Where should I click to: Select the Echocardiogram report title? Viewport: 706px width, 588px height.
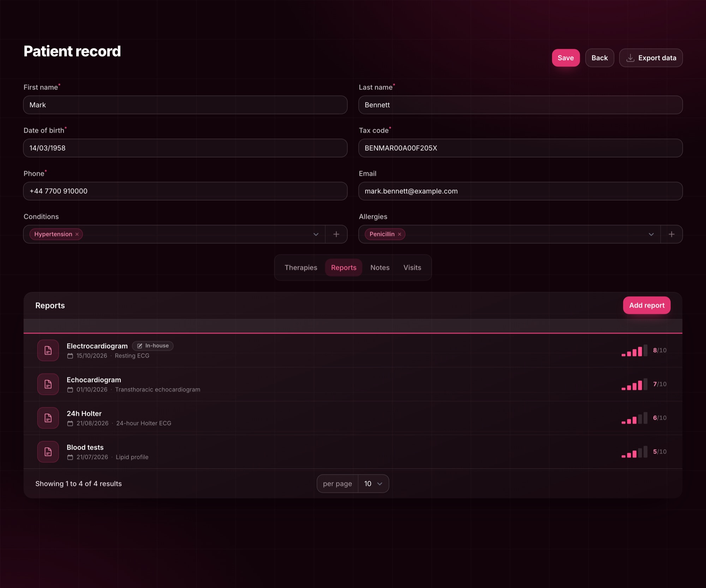point(94,380)
